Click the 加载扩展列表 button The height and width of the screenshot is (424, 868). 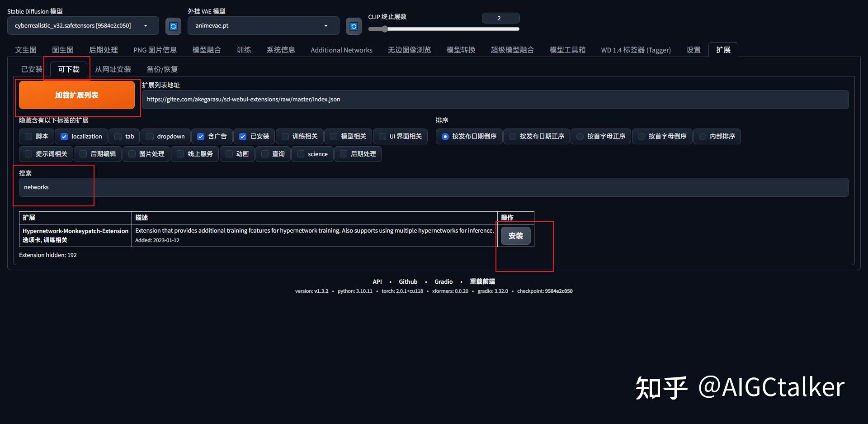point(76,95)
